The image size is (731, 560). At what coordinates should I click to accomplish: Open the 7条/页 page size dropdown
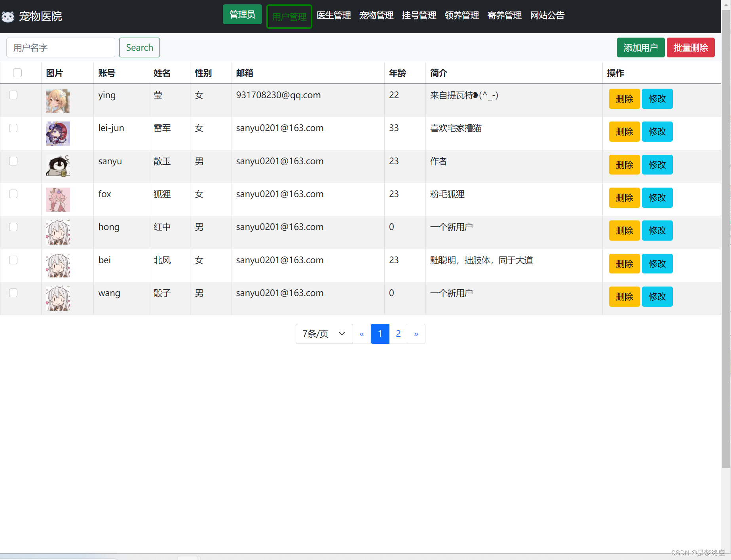pos(324,334)
